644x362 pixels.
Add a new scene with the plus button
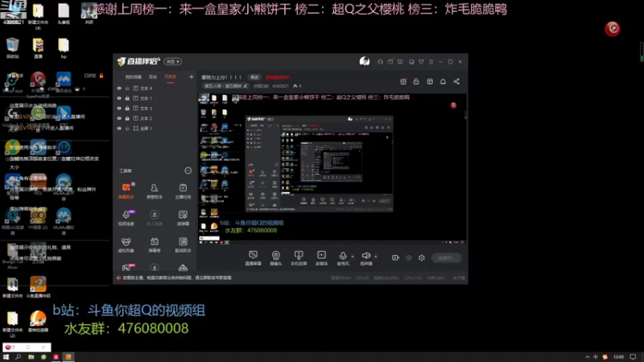(191, 76)
